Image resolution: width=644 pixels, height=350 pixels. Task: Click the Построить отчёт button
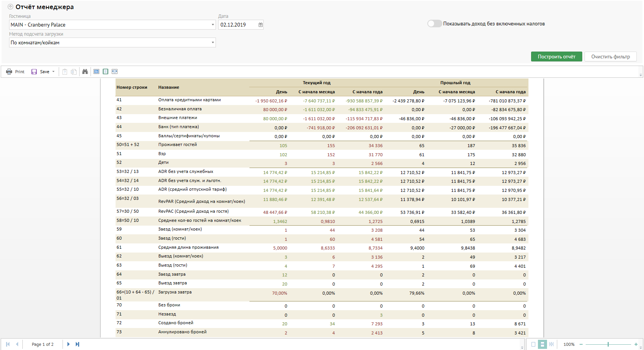click(556, 57)
